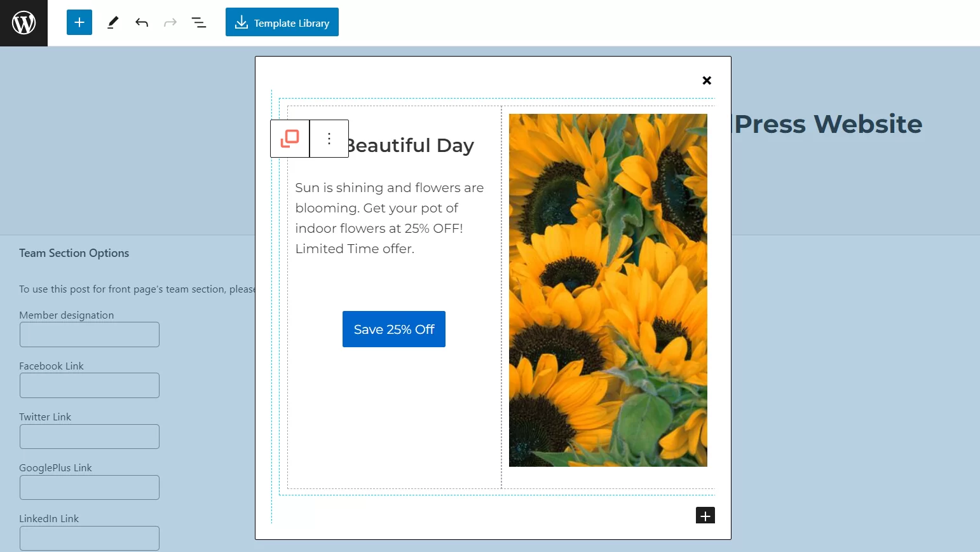The width and height of the screenshot is (980, 552).
Task: Click the Press Website page title
Action: (x=828, y=124)
